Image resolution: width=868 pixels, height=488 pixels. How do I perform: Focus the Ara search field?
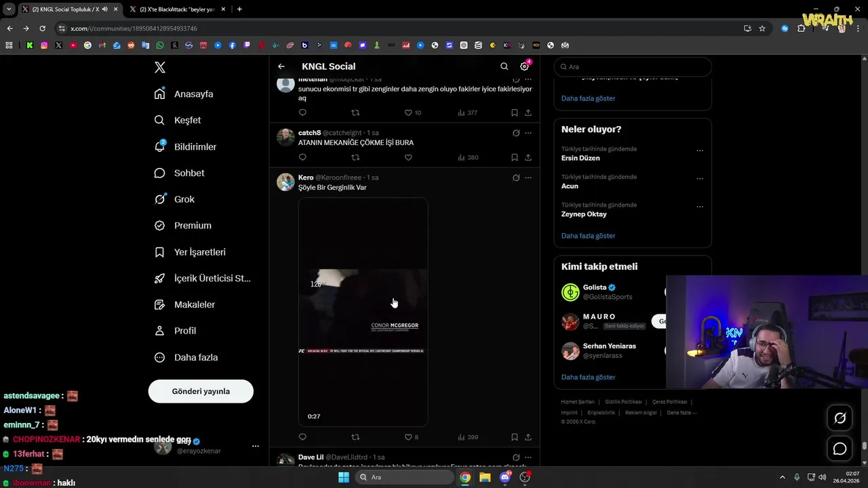pyautogui.click(x=633, y=66)
